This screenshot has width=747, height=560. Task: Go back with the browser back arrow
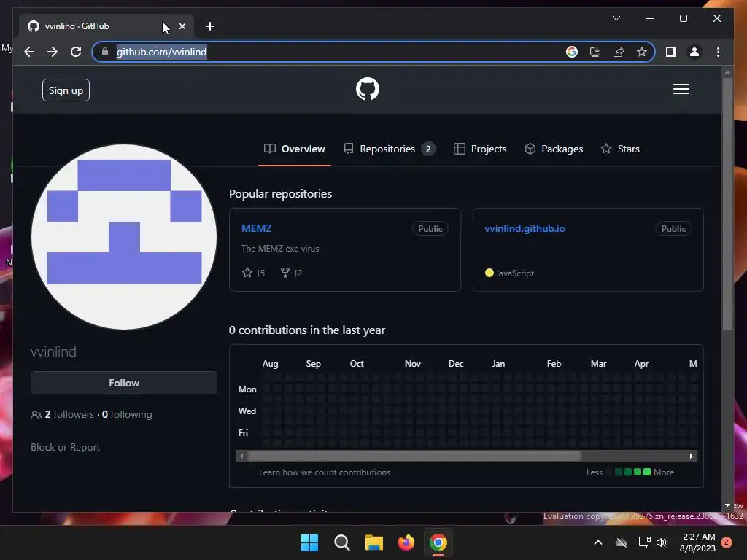click(x=29, y=52)
